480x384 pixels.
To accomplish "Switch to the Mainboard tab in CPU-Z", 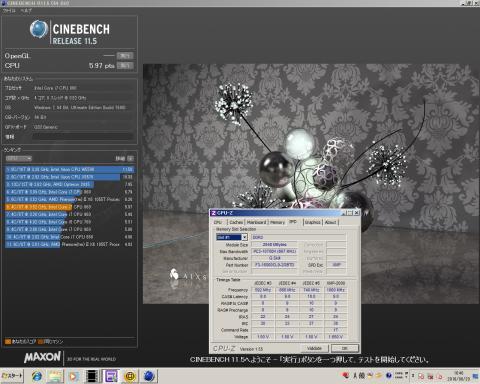I will tap(256, 222).
